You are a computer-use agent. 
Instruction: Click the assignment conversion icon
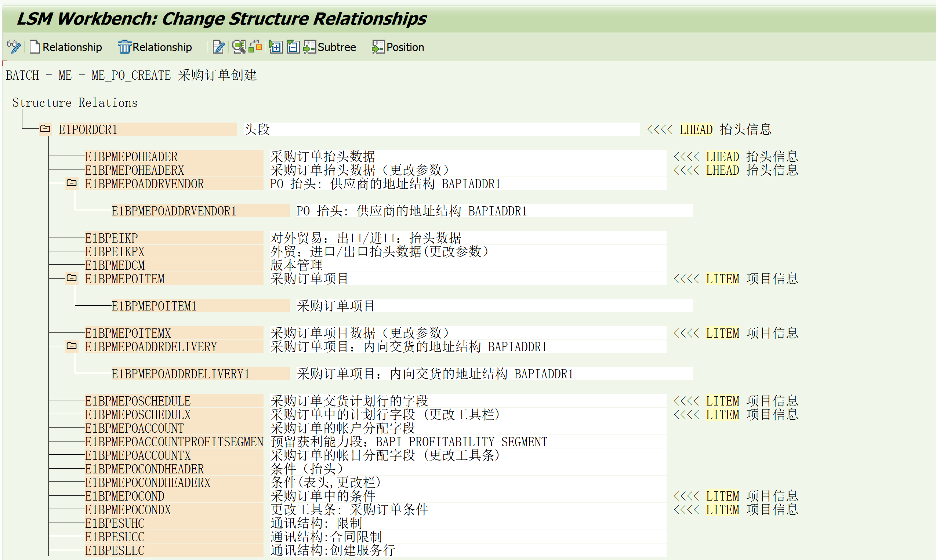[x=254, y=47]
